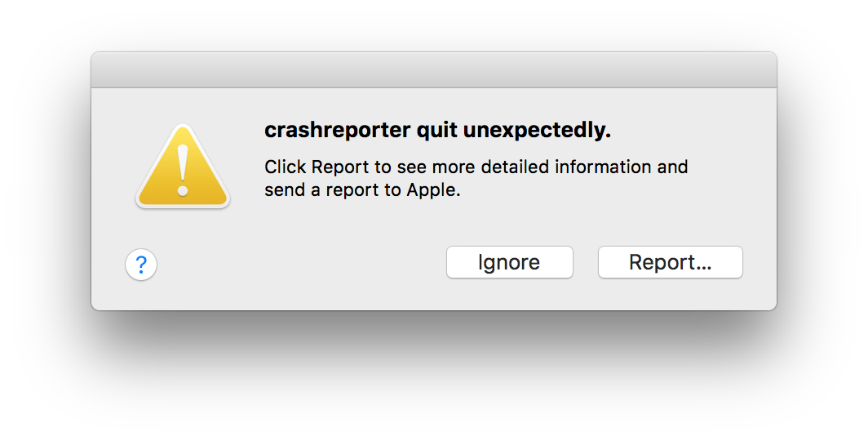Click the black area below the dialog

click(433, 376)
